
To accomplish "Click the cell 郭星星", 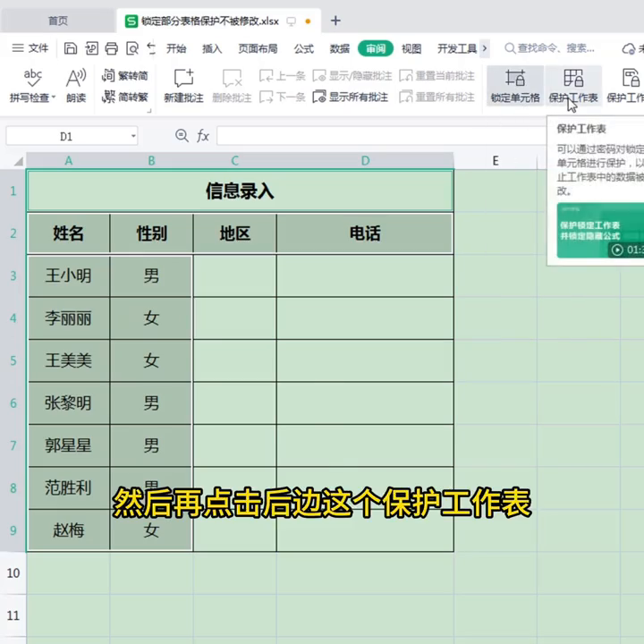I will (69, 445).
